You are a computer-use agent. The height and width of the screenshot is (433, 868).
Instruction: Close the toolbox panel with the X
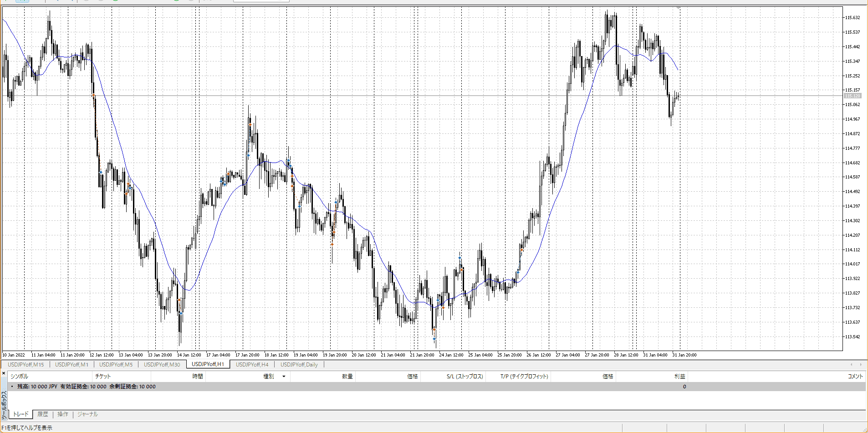coord(4,373)
